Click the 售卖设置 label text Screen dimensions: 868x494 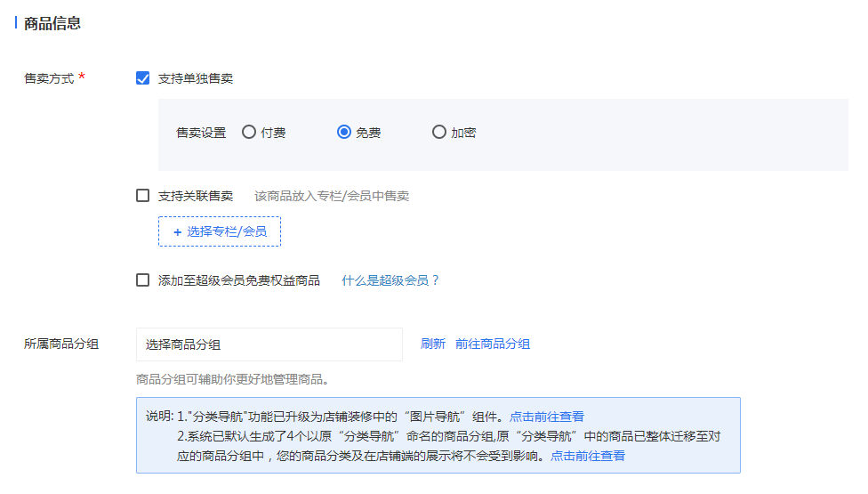tap(201, 133)
